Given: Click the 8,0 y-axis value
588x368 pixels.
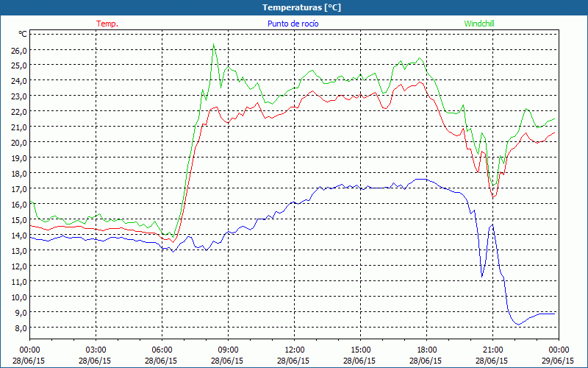Looking at the screenshot, I should (x=20, y=328).
